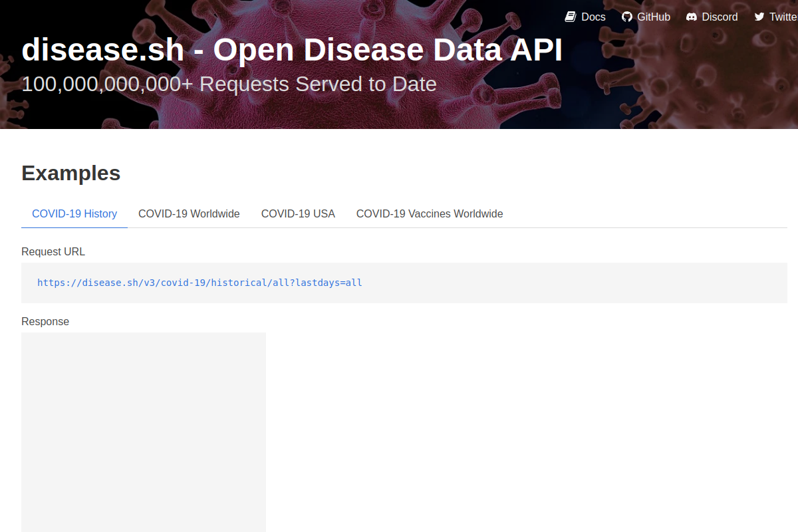Click the Request URL label

point(53,251)
